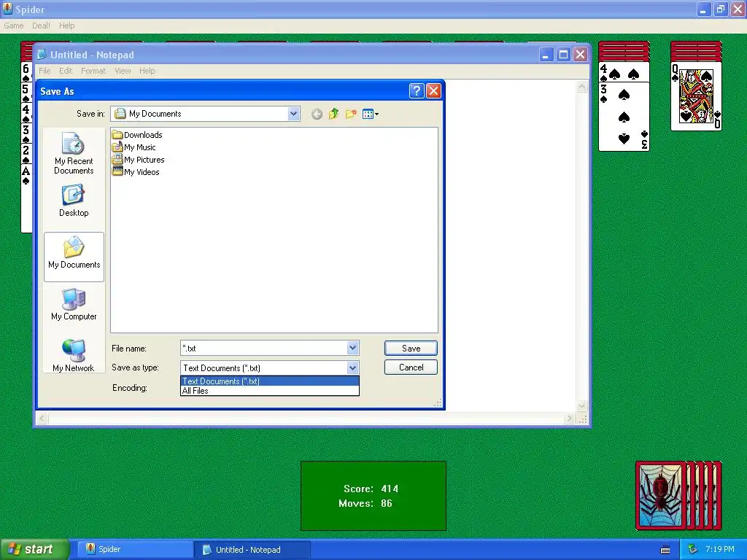Open Spider Help menu

point(66,26)
